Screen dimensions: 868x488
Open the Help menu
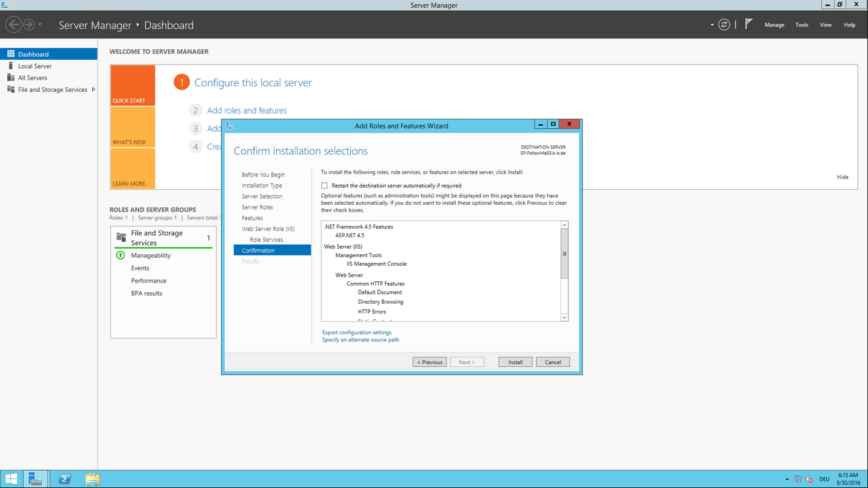pos(850,25)
